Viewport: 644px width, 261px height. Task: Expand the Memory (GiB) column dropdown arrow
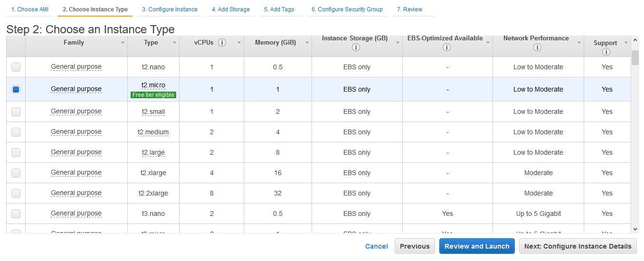307,43
